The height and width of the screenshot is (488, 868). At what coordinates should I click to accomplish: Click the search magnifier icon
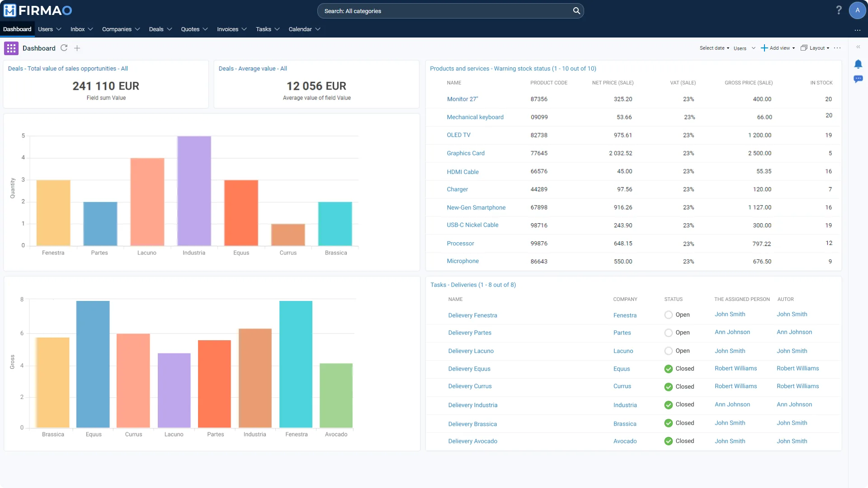point(576,11)
